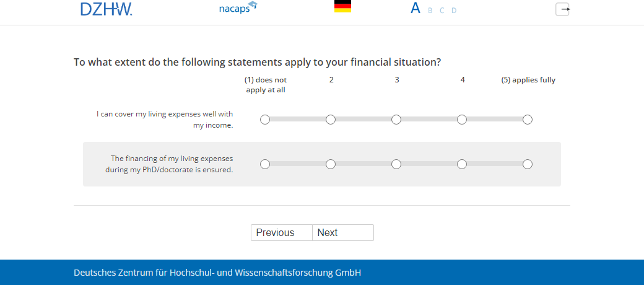644x285 pixels.
Task: Click the Deutsches Zentrum footer text
Action: [x=217, y=273]
